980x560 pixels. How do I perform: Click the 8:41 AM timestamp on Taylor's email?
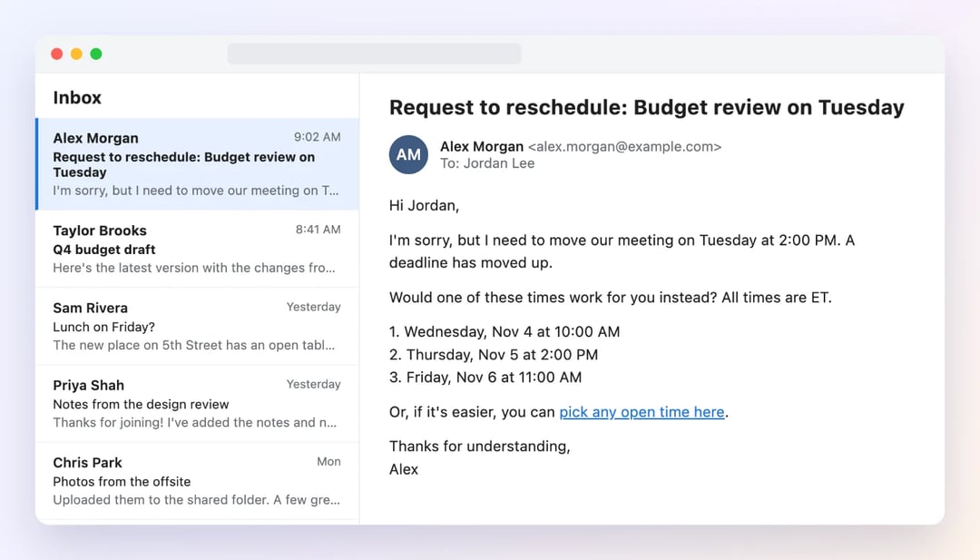(x=318, y=230)
